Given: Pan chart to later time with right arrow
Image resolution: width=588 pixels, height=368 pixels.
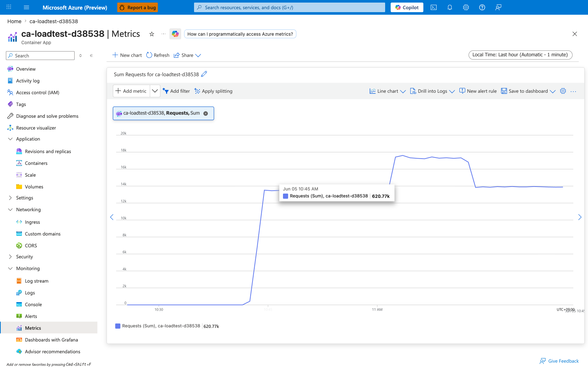Looking at the screenshot, I should 580,217.
